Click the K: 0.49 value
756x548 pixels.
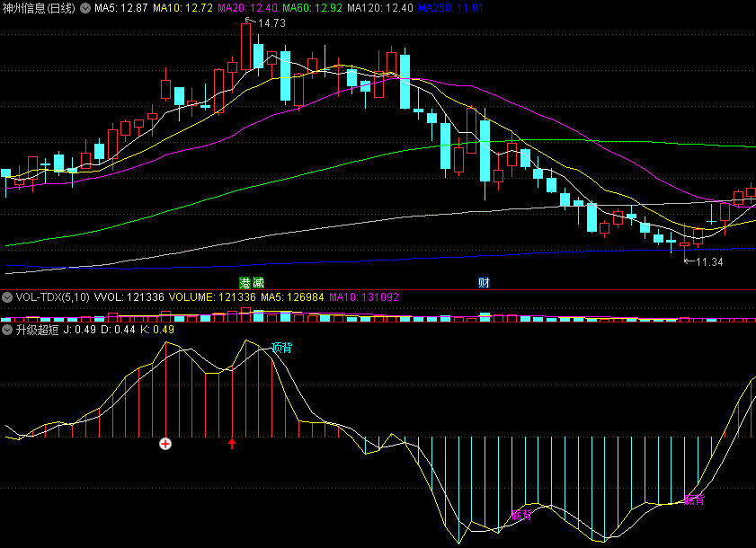tap(157, 330)
